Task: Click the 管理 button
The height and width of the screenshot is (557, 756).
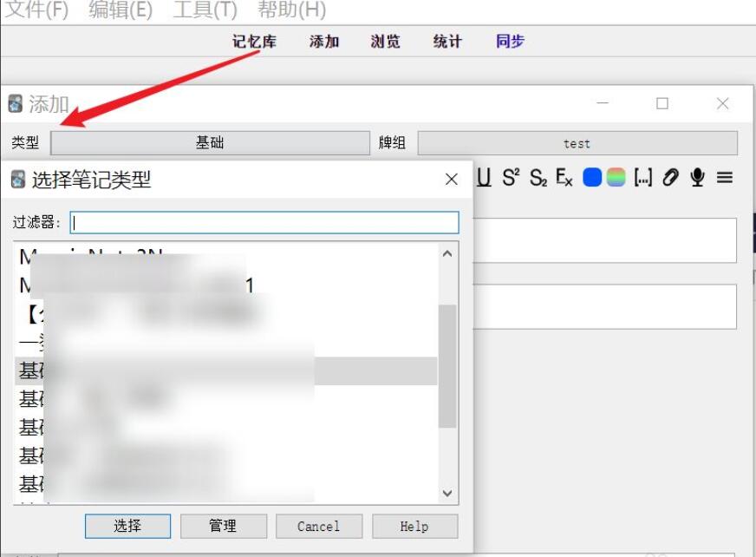Action: 223,526
